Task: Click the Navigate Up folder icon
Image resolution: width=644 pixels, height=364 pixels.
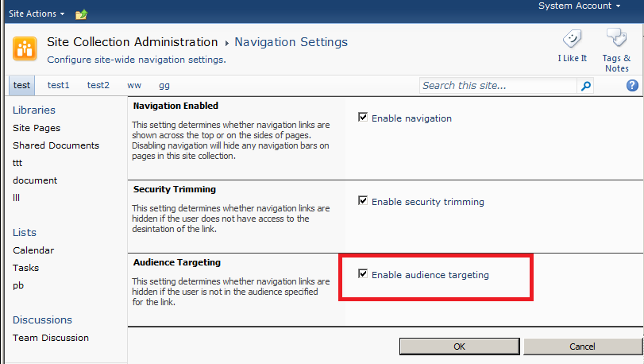Action: [x=81, y=14]
